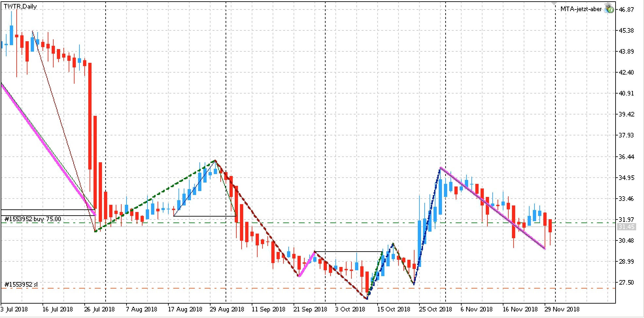Click the 6 Nov 2018 date label
Image resolution: width=644 pixels, height=318 pixels.
pos(477,309)
